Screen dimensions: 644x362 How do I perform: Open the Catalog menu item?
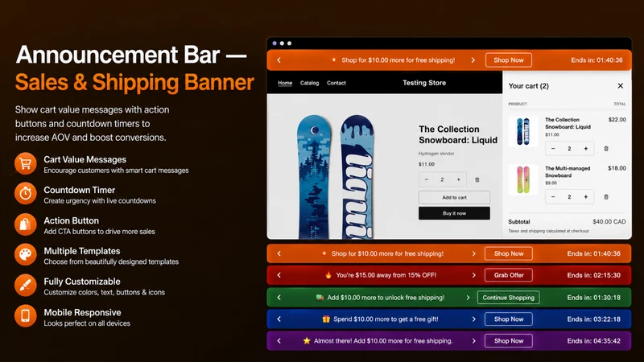[309, 83]
